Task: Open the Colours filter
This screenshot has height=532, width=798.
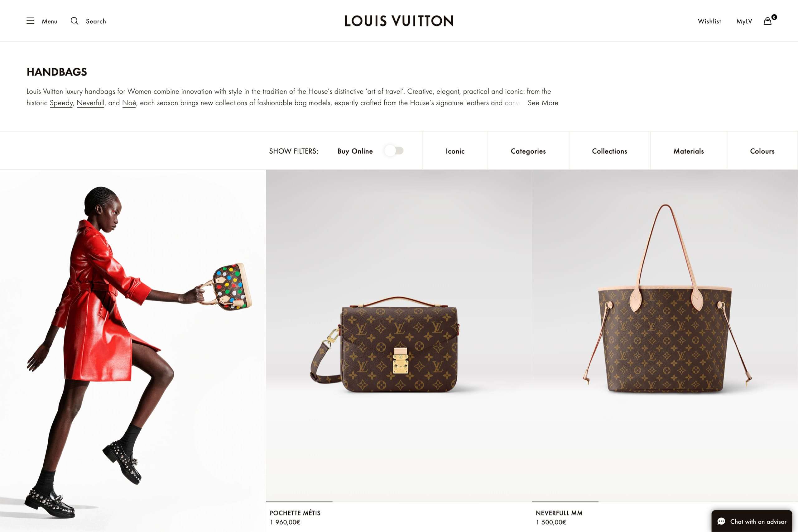Action: [762, 151]
